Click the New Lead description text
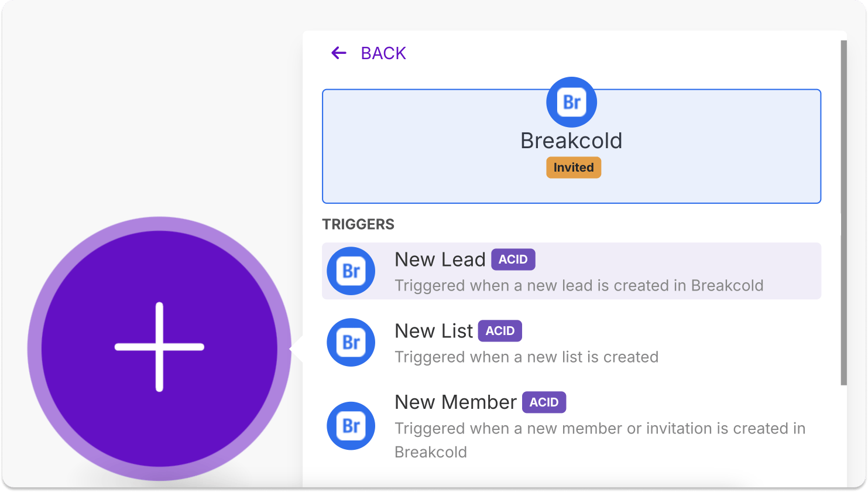The image size is (868, 492). click(x=579, y=285)
